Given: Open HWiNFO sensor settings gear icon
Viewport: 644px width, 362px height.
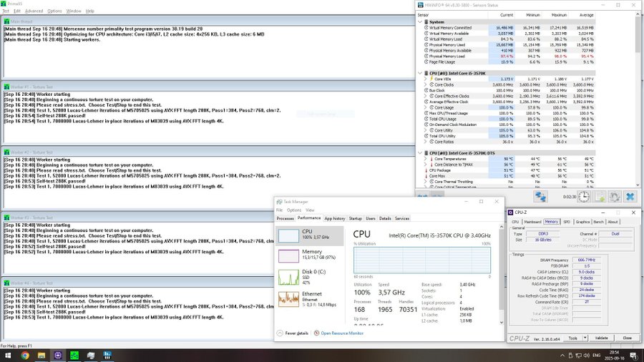Looking at the screenshot, I should pyautogui.click(x=615, y=197).
